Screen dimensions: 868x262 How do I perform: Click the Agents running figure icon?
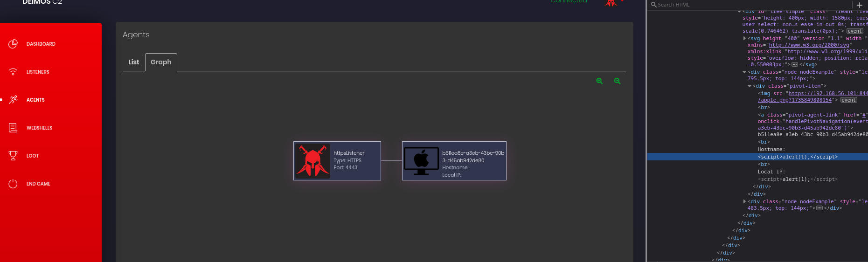(x=13, y=100)
